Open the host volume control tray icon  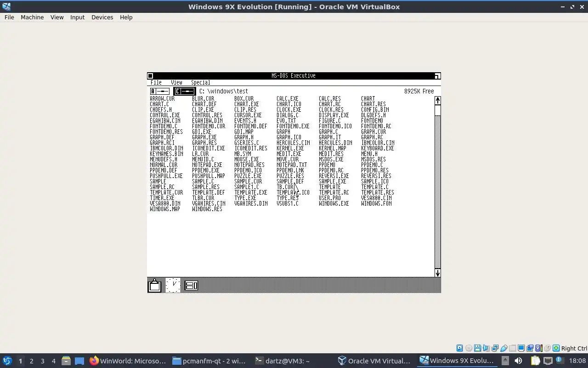pos(518,361)
